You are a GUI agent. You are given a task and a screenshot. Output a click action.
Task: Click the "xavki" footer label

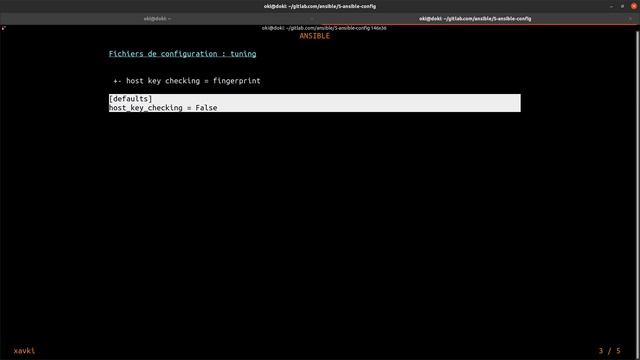click(24, 351)
